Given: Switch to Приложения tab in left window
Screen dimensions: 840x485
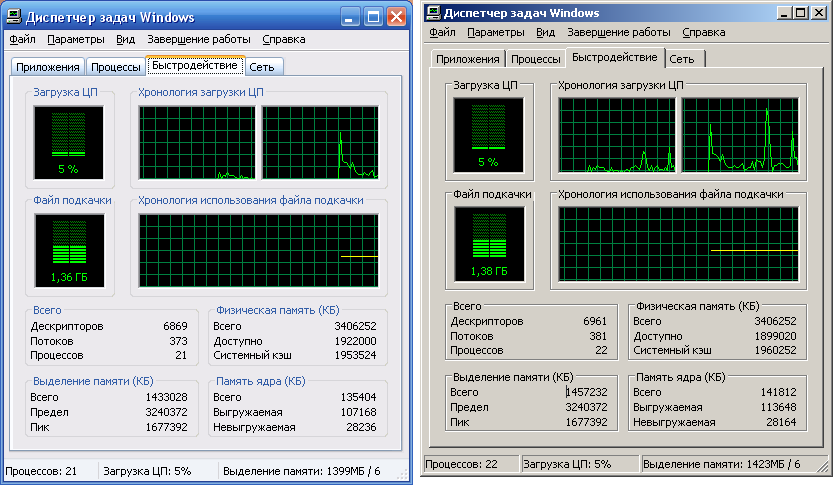Looking at the screenshot, I should point(48,67).
